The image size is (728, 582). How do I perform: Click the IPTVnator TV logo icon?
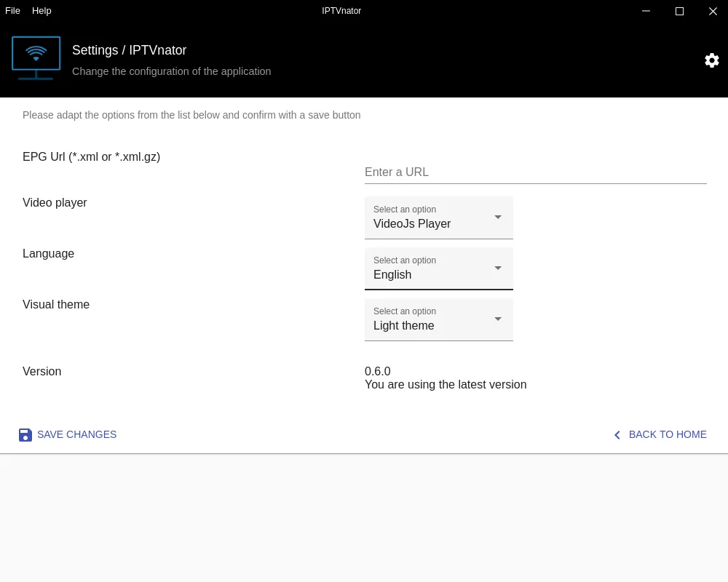coord(36,58)
